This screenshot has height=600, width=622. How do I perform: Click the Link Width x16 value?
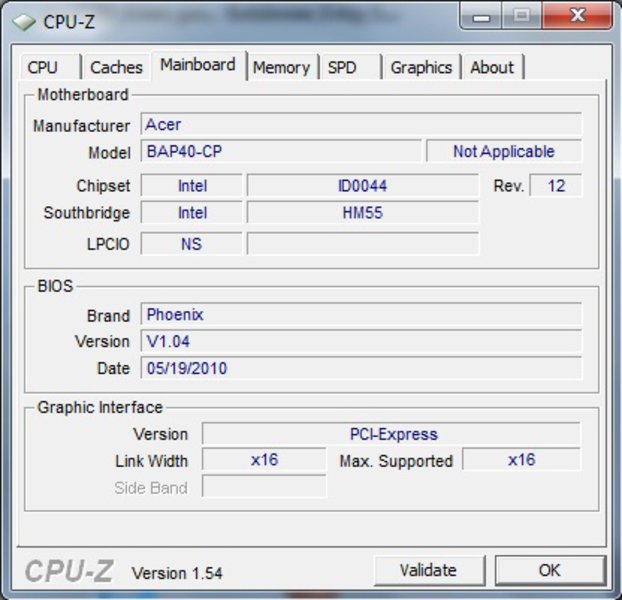click(264, 460)
